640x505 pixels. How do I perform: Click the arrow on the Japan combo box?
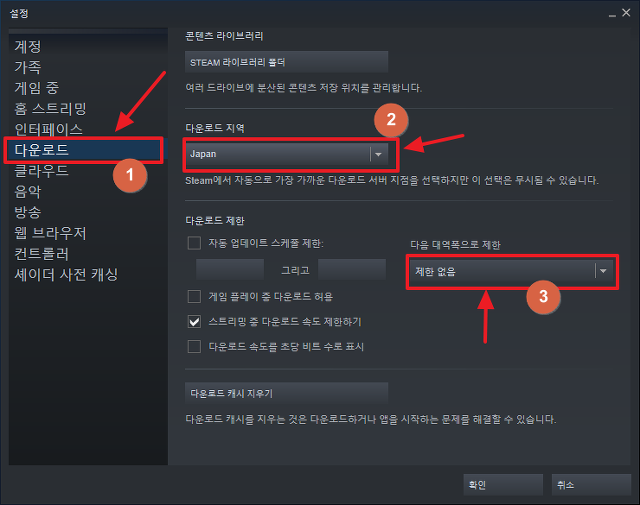coord(378,154)
